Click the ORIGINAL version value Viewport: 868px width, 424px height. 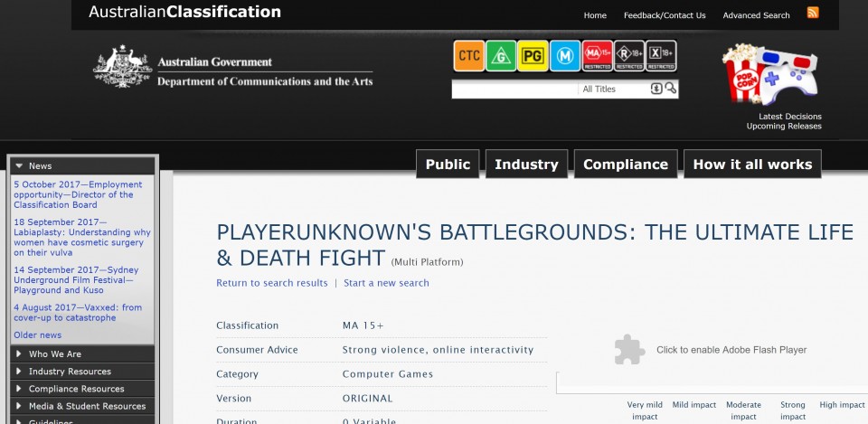[368, 399]
